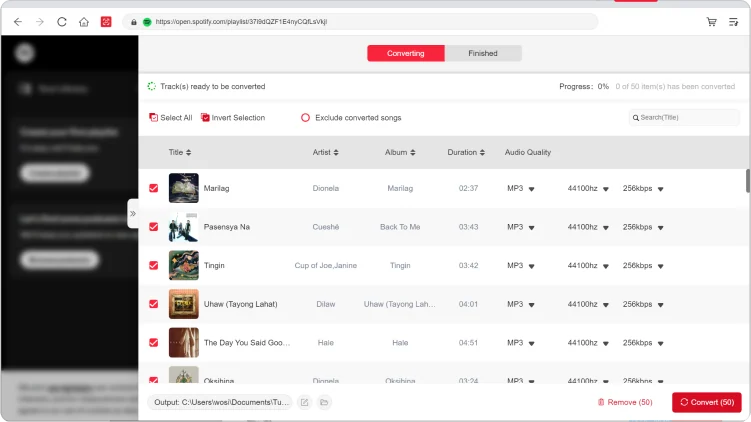Click artist Cup of Joe,Janine

pos(326,265)
